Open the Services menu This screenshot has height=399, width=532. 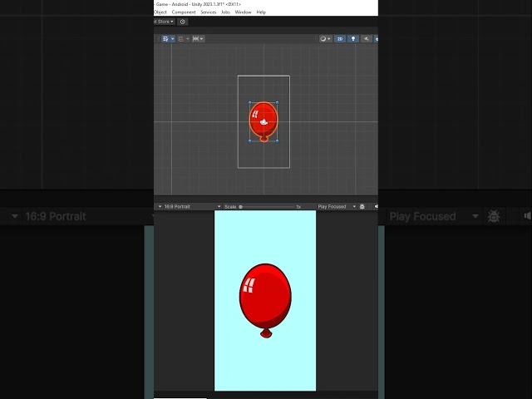pyautogui.click(x=209, y=12)
